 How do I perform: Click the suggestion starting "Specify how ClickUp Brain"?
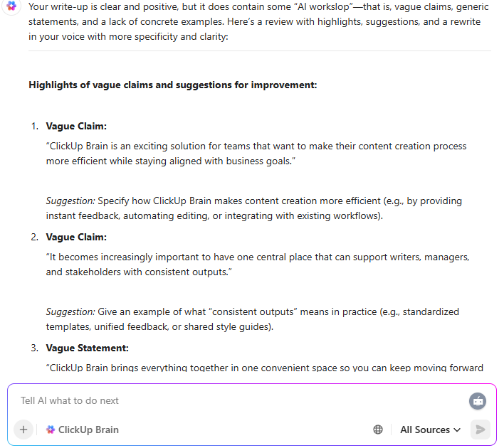point(256,208)
